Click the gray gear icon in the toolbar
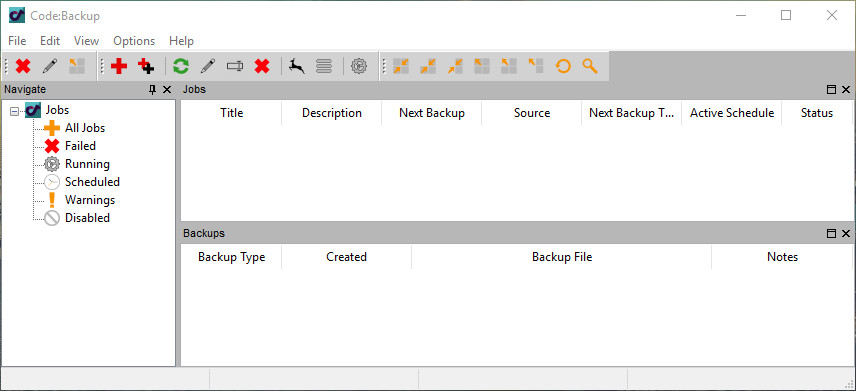Screen dimensions: 856x391 point(359,67)
